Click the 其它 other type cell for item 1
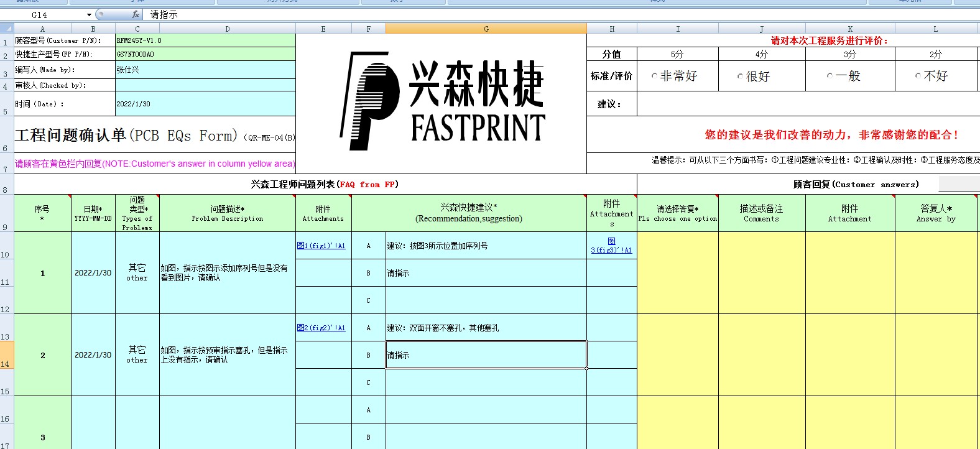 click(137, 273)
